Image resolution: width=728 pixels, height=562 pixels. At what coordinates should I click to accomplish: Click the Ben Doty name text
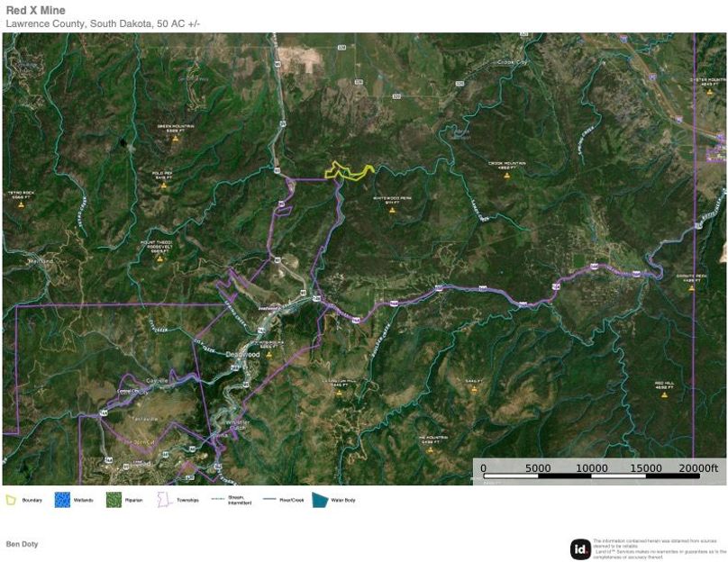[22, 544]
